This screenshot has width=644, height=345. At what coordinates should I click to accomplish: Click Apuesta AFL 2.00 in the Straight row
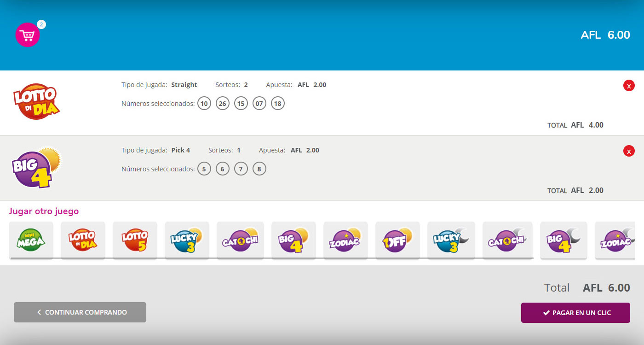[296, 85]
